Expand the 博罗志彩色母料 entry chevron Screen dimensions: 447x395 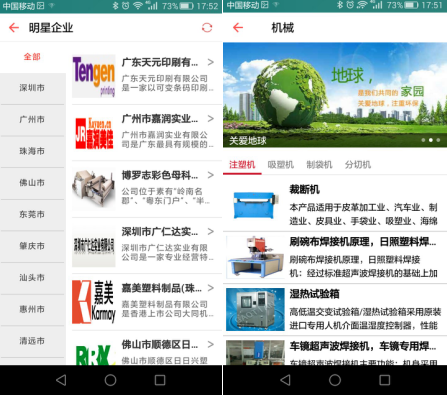(x=211, y=175)
